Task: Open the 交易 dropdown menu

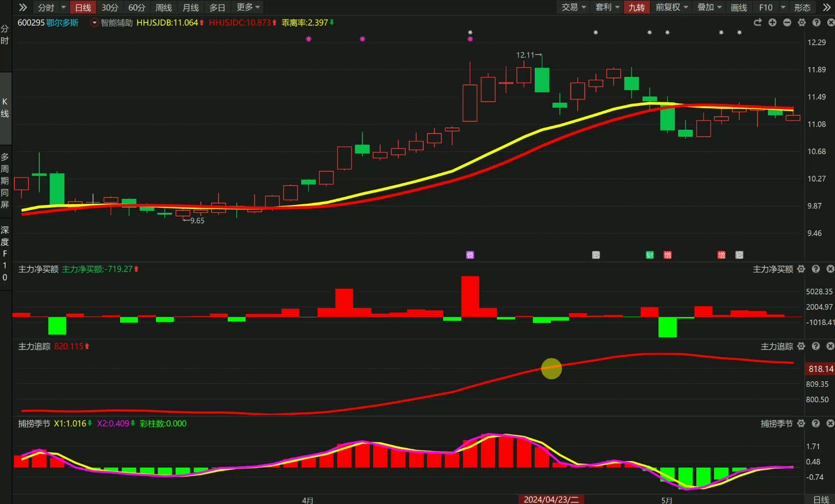Action: [573, 7]
